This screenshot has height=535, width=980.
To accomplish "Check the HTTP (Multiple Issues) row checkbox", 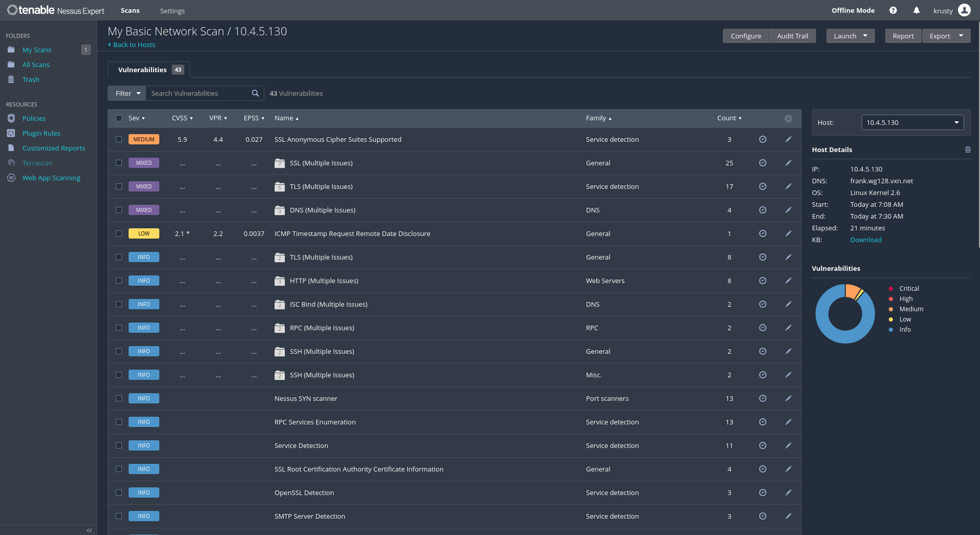I will click(119, 281).
